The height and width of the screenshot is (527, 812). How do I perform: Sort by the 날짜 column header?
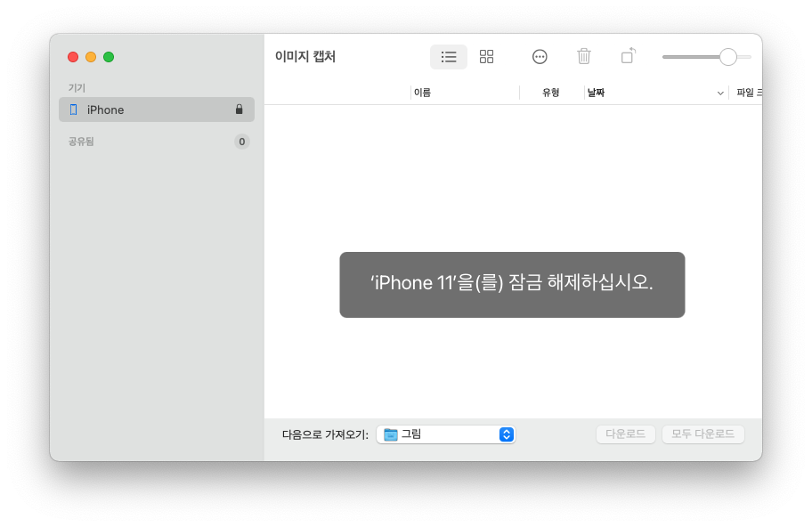coord(596,93)
